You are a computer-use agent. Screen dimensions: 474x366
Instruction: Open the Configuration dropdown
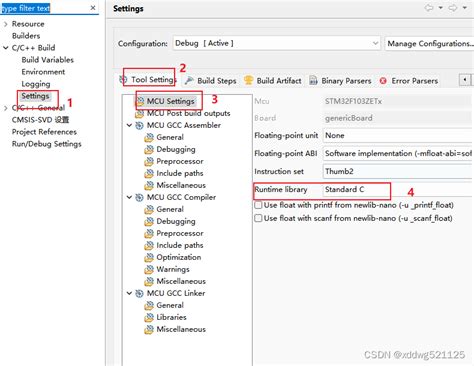click(x=276, y=43)
